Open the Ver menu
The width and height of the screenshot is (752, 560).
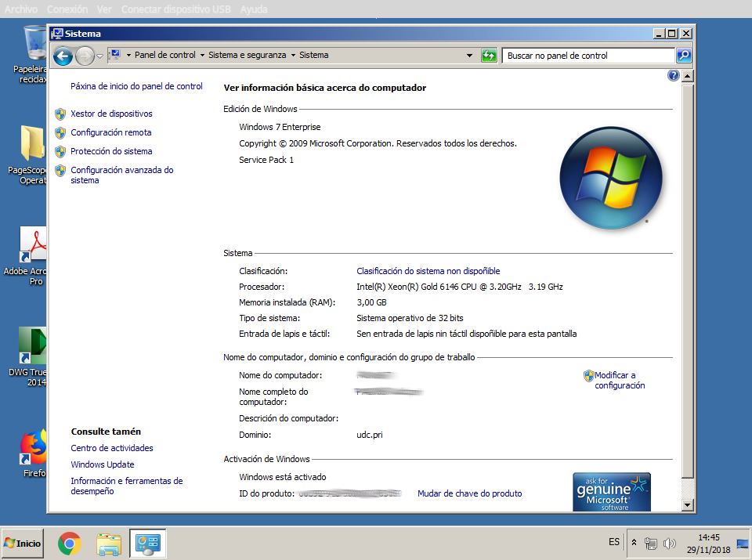tap(104, 9)
